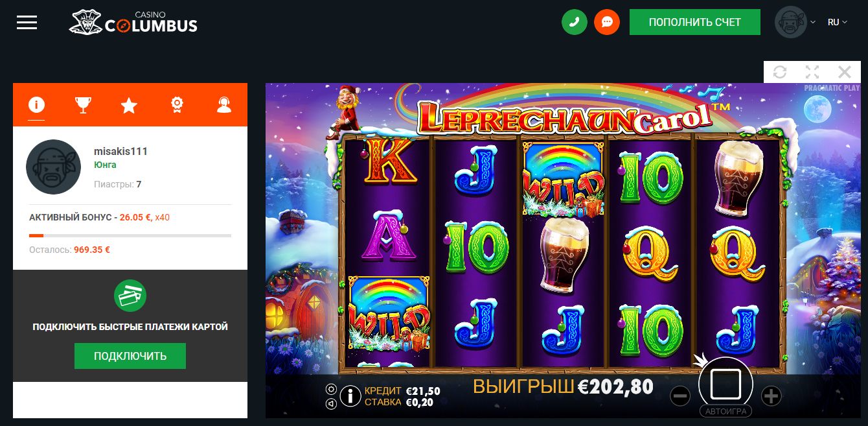Open the trophy tournaments tab
Image resolution: width=868 pixels, height=426 pixels.
click(83, 105)
